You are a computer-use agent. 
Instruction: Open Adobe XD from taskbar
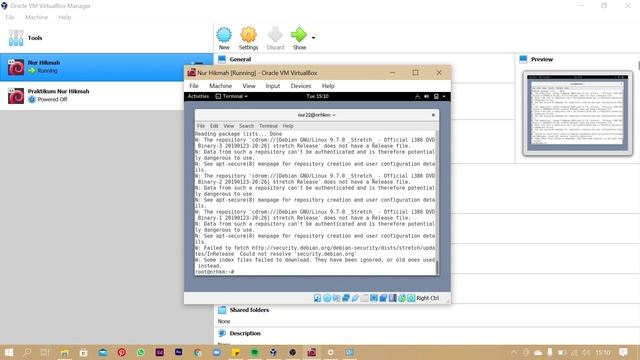pos(160,352)
